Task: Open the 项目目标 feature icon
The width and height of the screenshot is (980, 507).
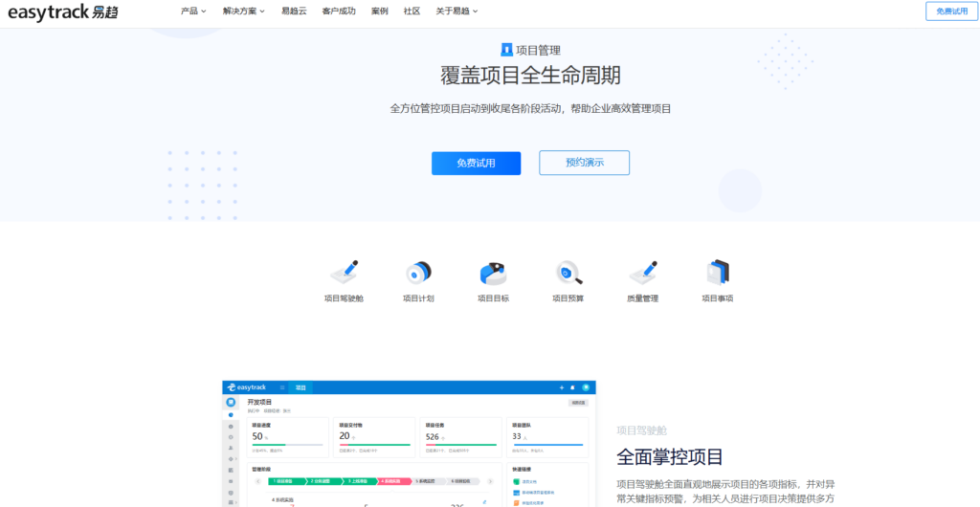Action: point(493,273)
